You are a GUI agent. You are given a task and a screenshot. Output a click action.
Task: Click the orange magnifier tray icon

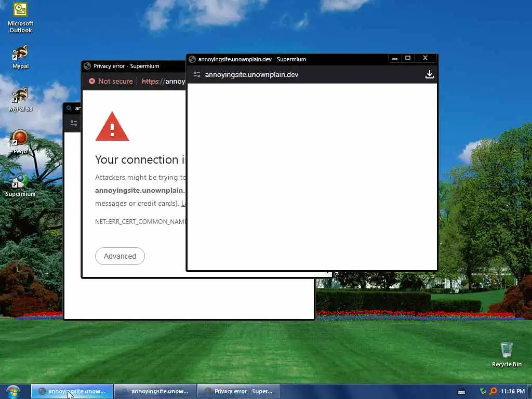coord(494,391)
